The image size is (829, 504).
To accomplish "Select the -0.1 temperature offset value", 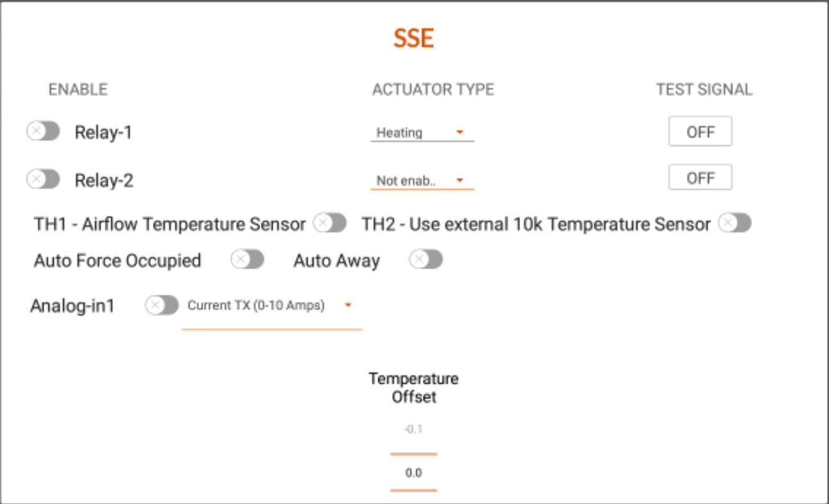I will click(x=414, y=430).
